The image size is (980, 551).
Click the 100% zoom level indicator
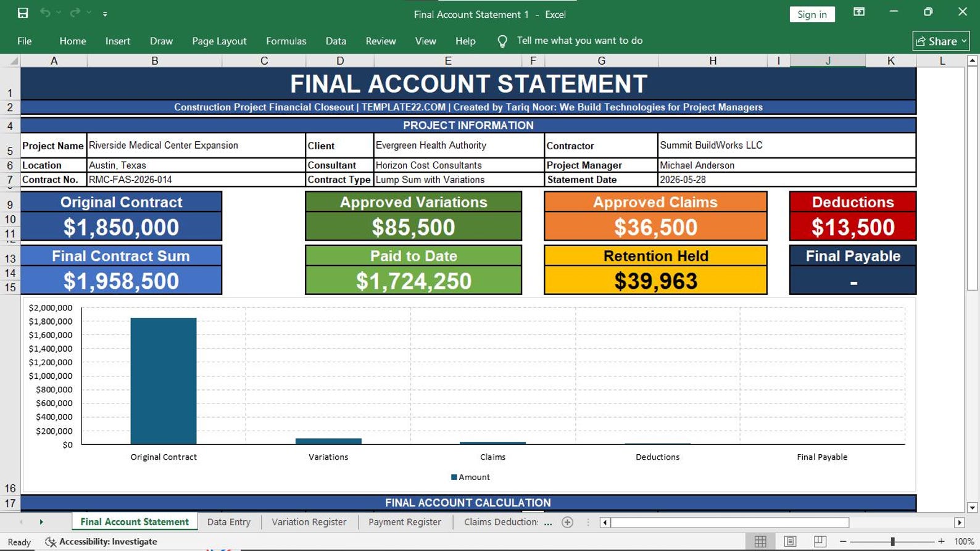964,541
